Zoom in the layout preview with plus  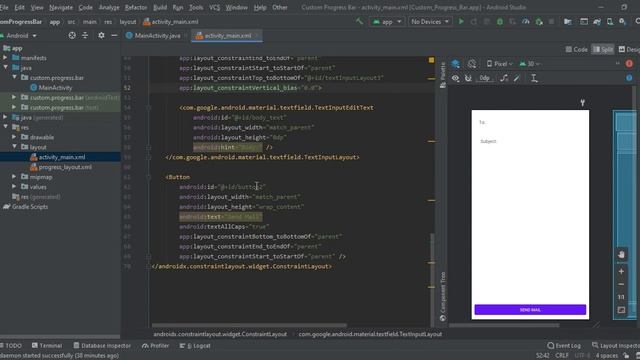tap(621, 271)
